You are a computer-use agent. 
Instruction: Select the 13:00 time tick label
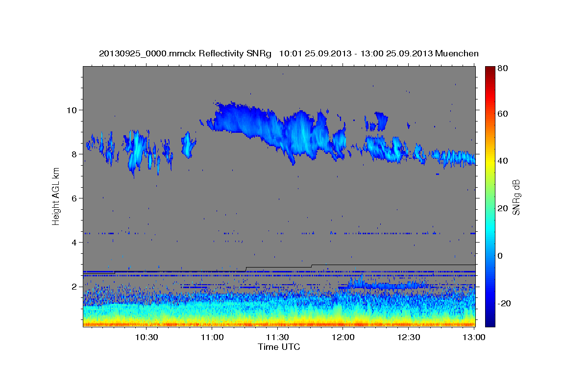[x=474, y=338]
